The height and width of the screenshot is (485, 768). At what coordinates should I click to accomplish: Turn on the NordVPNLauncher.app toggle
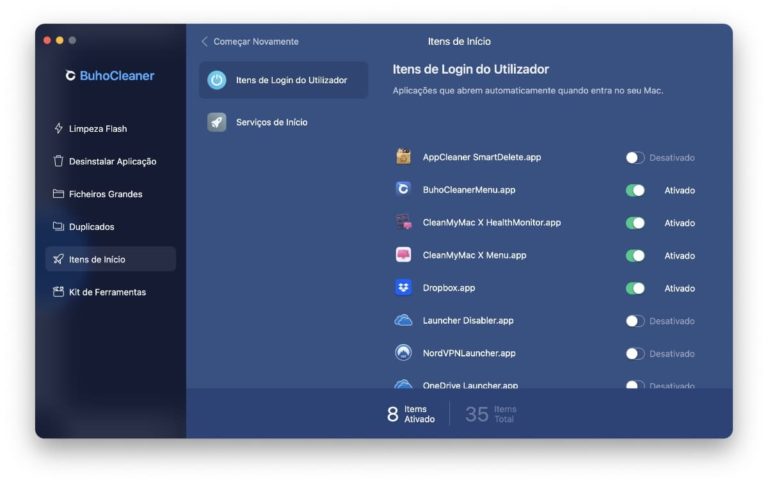[634, 354]
